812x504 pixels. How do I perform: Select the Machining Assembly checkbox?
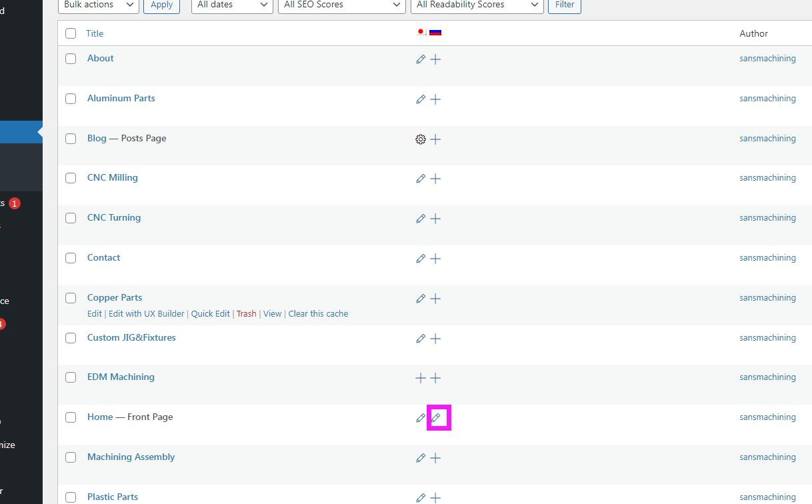coord(71,457)
